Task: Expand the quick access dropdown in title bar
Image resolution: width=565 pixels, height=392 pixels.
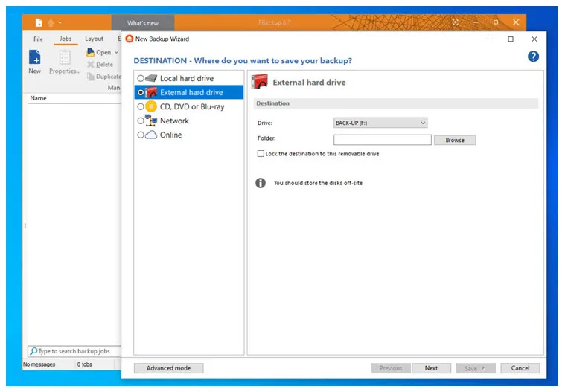Action: click(60, 22)
